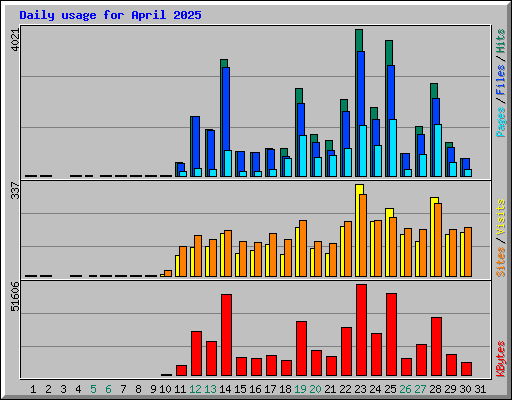Click the red KBytes bar for day 14

click(226, 335)
